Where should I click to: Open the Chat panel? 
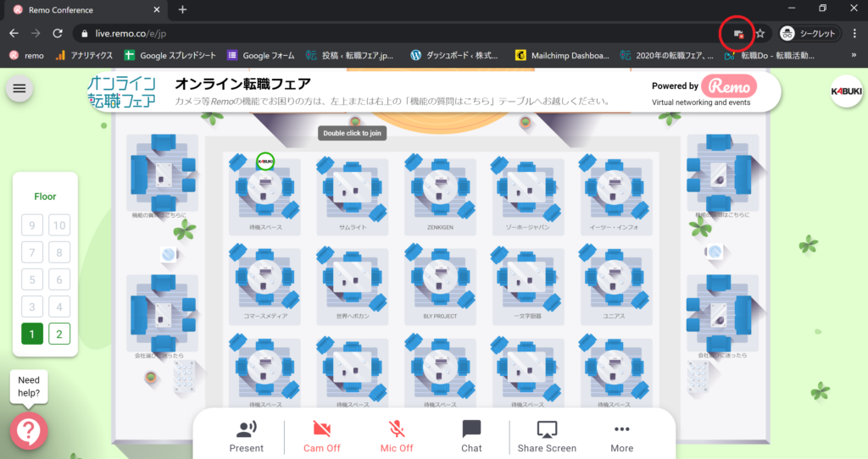tap(471, 437)
